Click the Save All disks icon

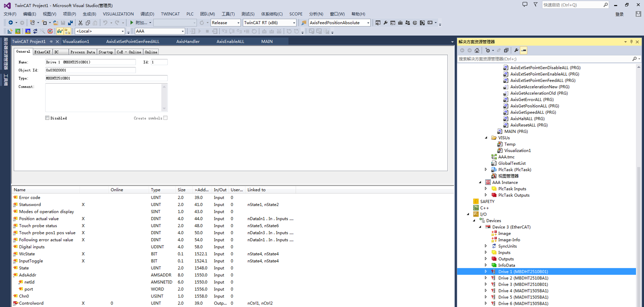coord(70,23)
